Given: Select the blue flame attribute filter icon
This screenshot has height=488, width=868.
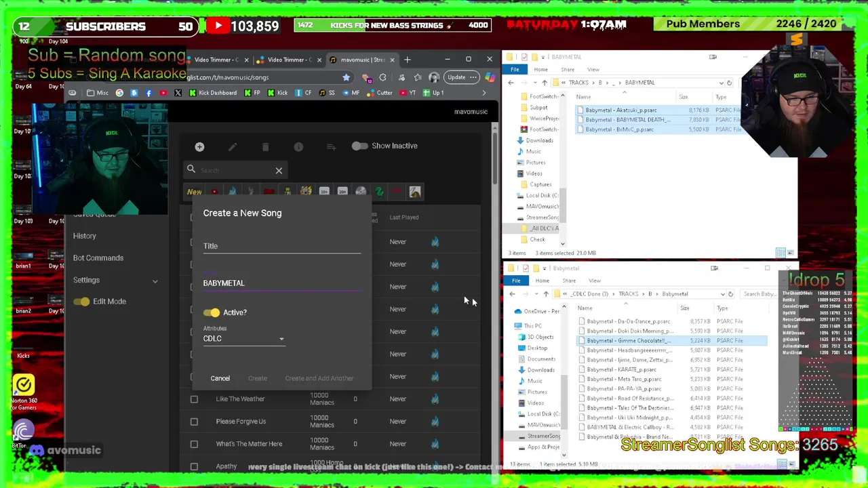Looking at the screenshot, I should [233, 192].
